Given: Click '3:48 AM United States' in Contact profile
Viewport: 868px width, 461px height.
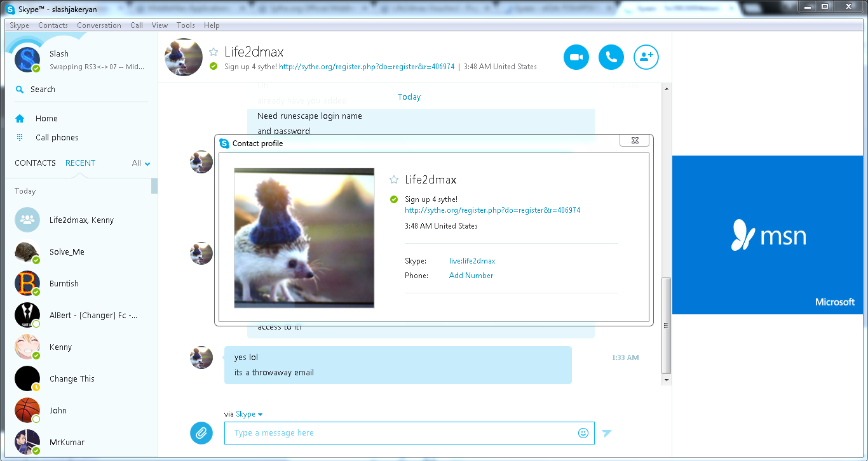Looking at the screenshot, I should [x=441, y=226].
